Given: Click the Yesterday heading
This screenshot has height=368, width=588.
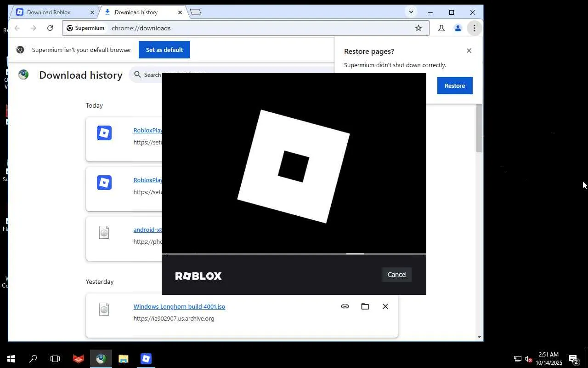Looking at the screenshot, I should pyautogui.click(x=100, y=282).
